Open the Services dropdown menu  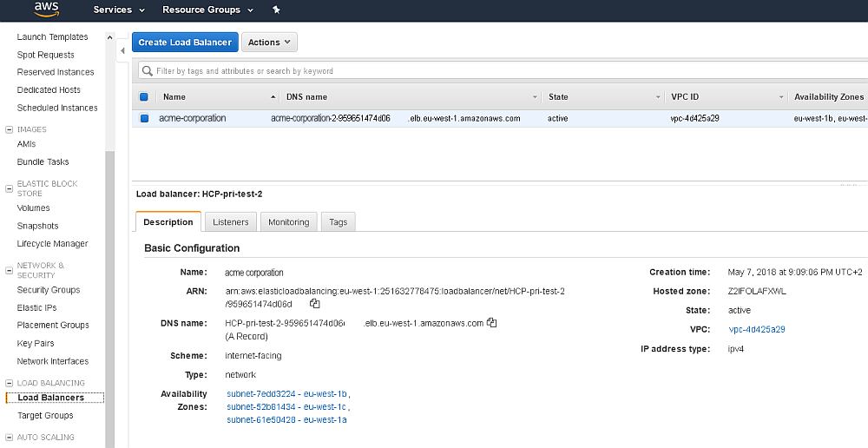[x=118, y=10]
